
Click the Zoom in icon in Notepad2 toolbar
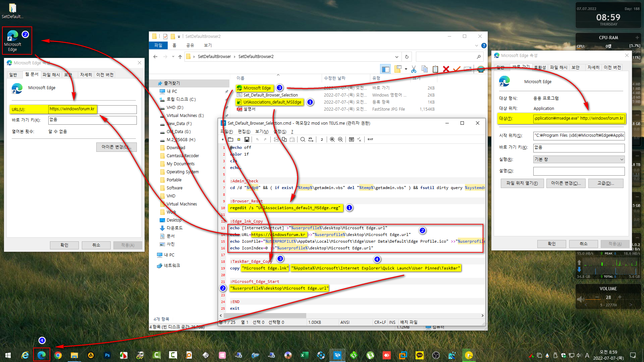point(332,139)
